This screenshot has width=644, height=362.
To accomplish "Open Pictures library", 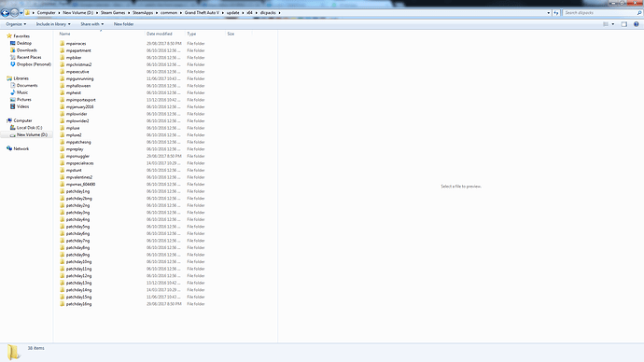I will (24, 99).
